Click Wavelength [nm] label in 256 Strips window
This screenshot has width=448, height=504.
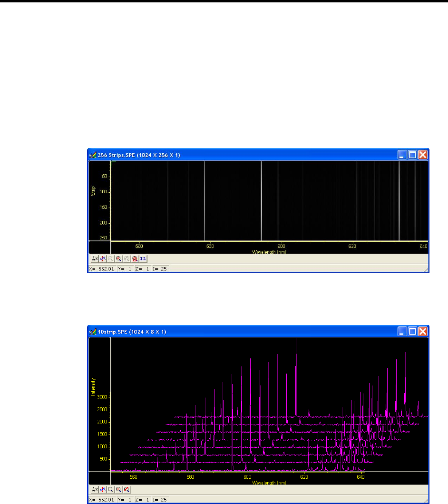tap(269, 252)
